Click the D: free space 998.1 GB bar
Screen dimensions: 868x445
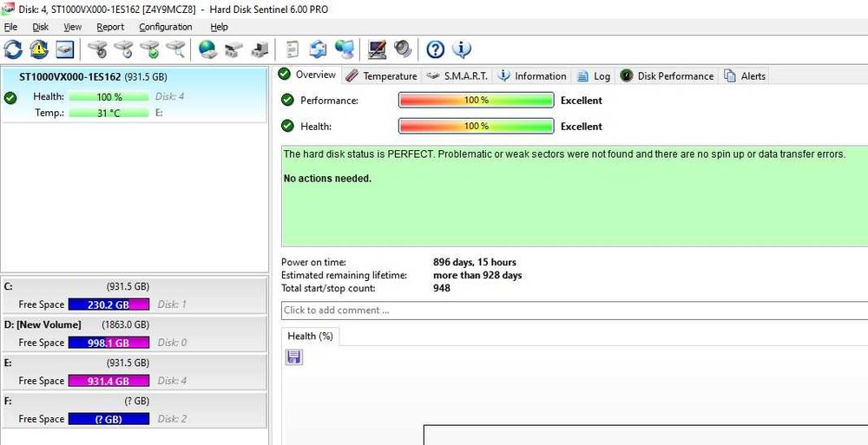(x=109, y=343)
